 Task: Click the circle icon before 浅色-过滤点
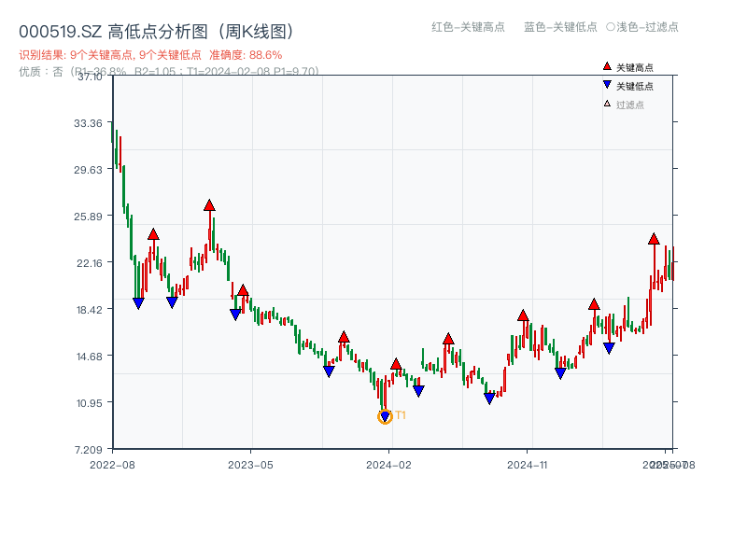611,27
